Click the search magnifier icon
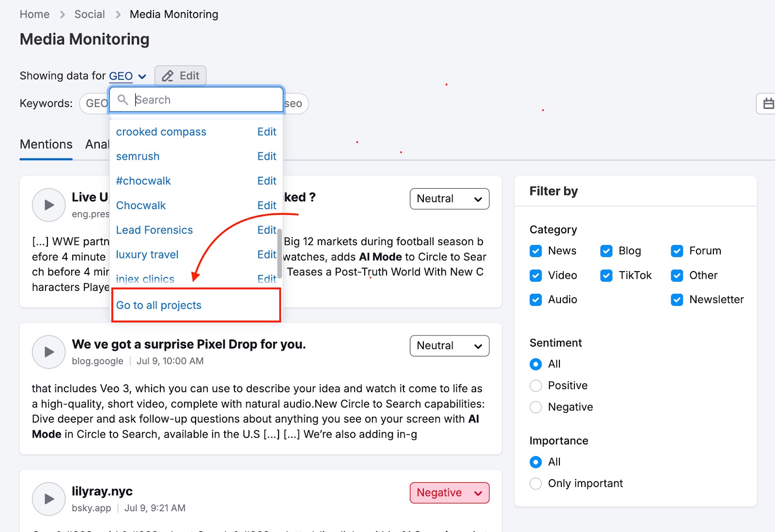This screenshot has height=532, width=775. pos(123,100)
